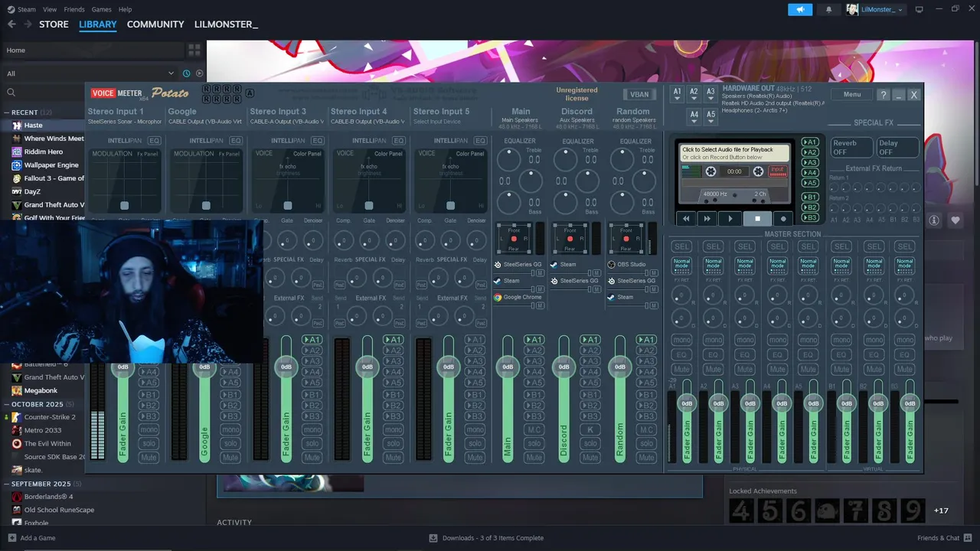
Task: Toggle Reverb OFF in Special FX
Action: tap(851, 147)
